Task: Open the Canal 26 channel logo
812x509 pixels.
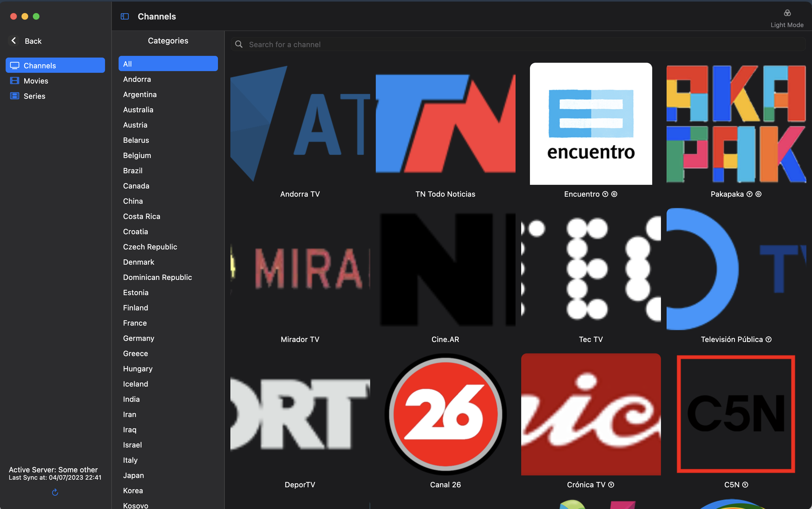Action: coord(445,414)
